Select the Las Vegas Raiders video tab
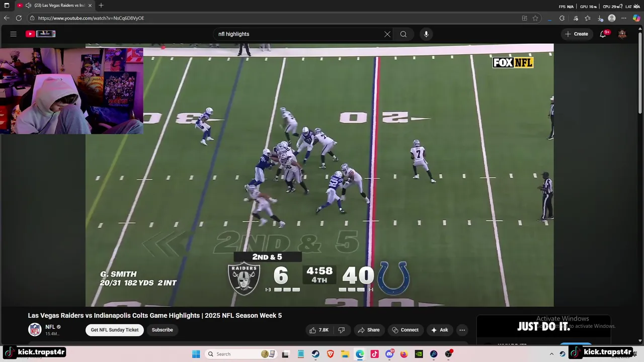 (55, 6)
